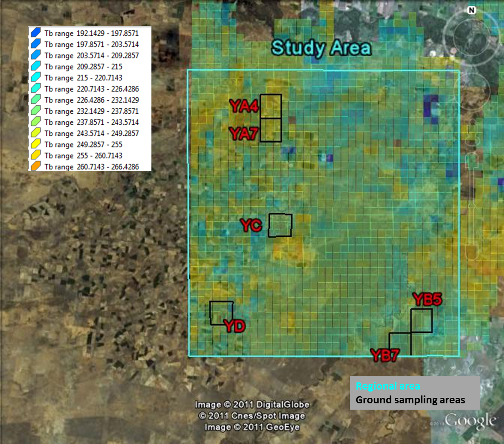Click the north 'N' compass marker
Image resolution: width=504 pixels, height=444 pixels.
pos(472,10)
